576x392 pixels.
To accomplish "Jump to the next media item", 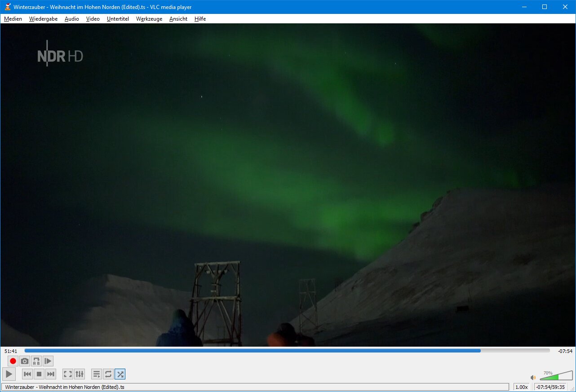I will 51,374.
